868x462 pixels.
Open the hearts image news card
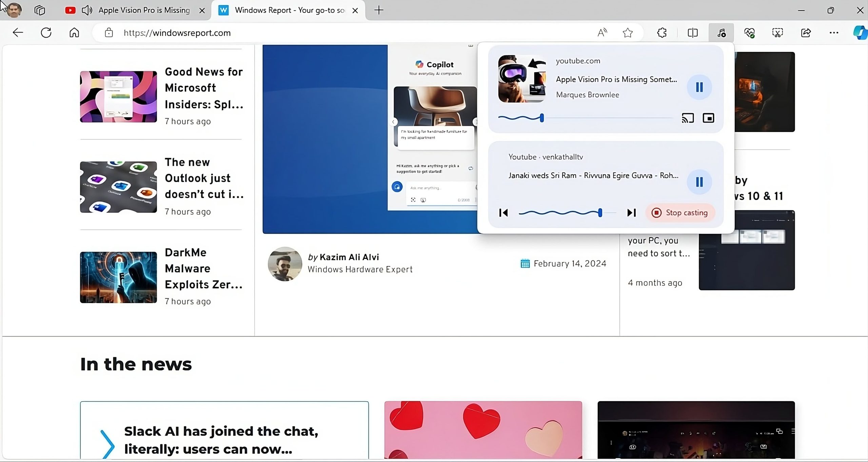[483, 430]
